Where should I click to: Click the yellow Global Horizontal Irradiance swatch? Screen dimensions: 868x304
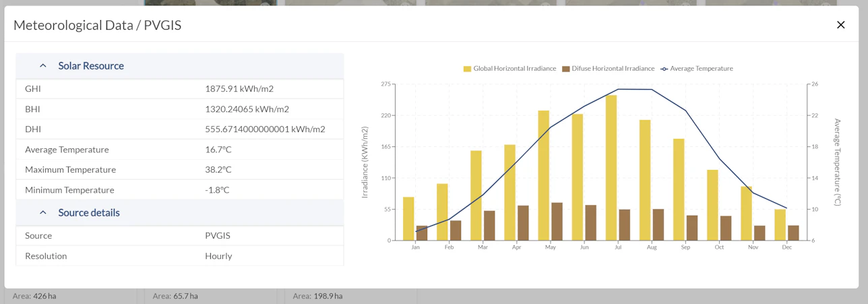[x=467, y=69]
